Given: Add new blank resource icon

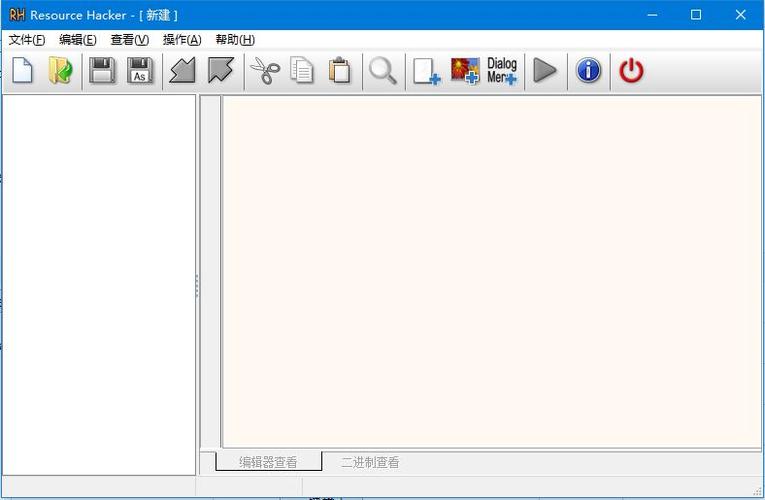Looking at the screenshot, I should pos(426,71).
